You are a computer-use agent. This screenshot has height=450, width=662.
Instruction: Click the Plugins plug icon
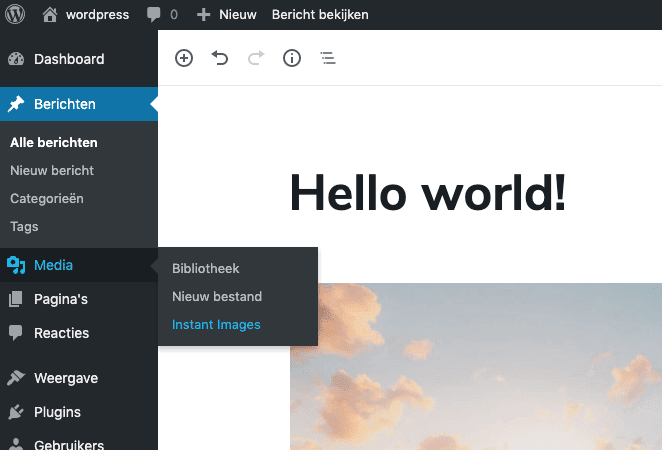click(x=16, y=412)
